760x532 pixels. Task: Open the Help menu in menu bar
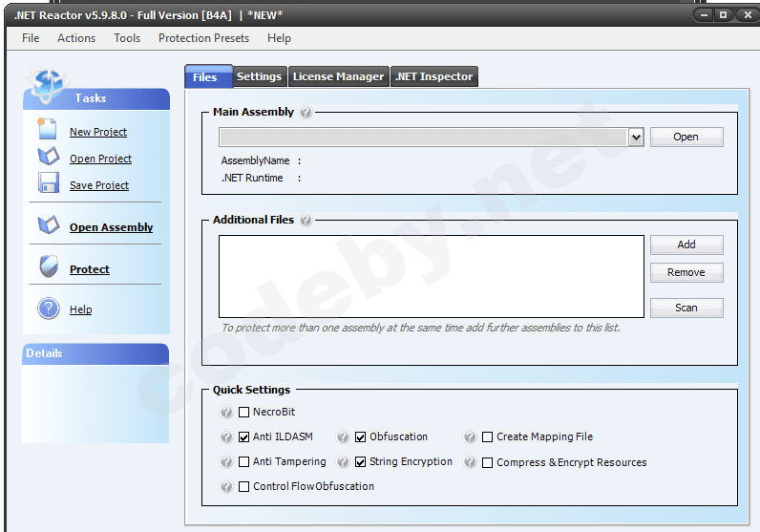(279, 38)
